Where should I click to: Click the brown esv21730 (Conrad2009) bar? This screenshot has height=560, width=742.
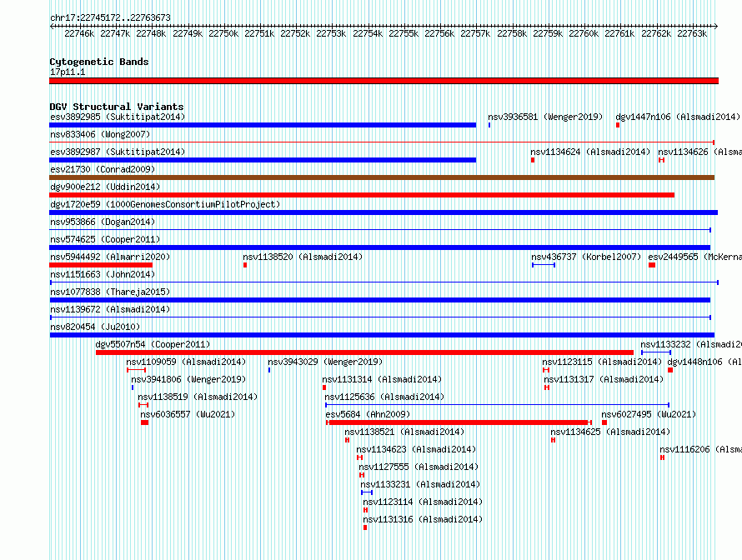[x=382, y=177]
